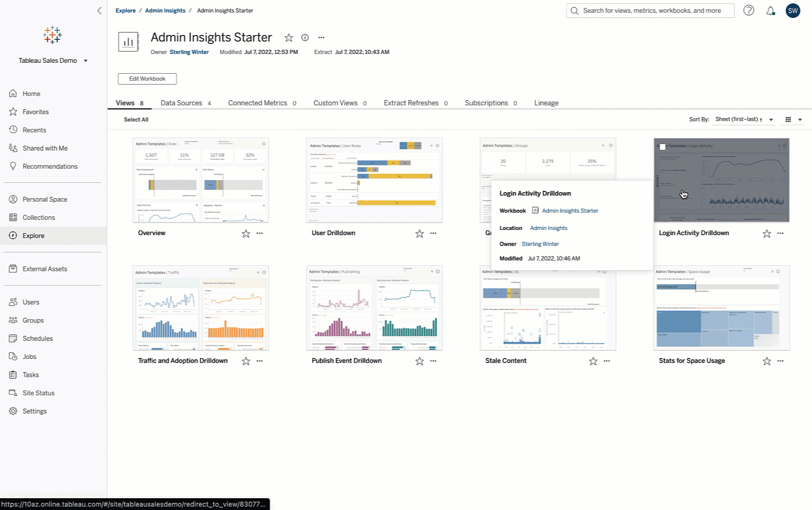Open the Lineage tab
812x510 pixels.
(x=546, y=103)
